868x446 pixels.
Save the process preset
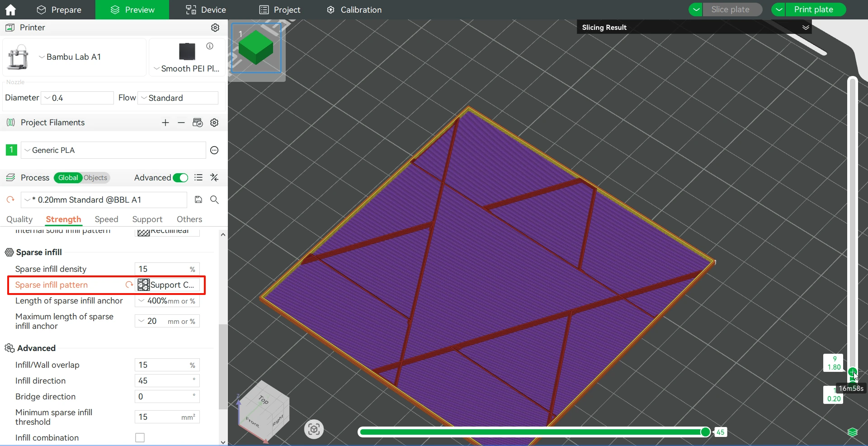point(198,199)
